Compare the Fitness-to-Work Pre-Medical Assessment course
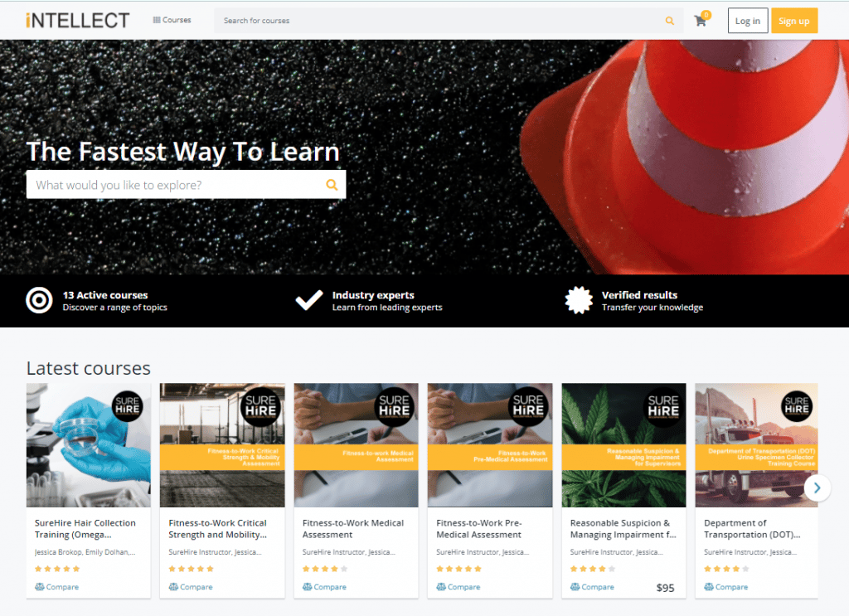849x616 pixels. click(458, 587)
